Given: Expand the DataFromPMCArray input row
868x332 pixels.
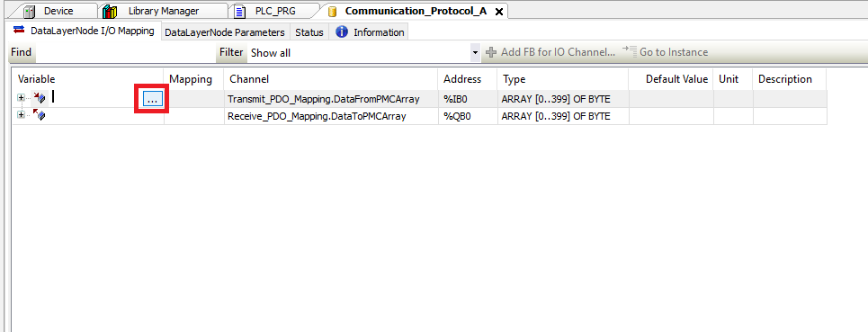Looking at the screenshot, I should click(x=21, y=98).
